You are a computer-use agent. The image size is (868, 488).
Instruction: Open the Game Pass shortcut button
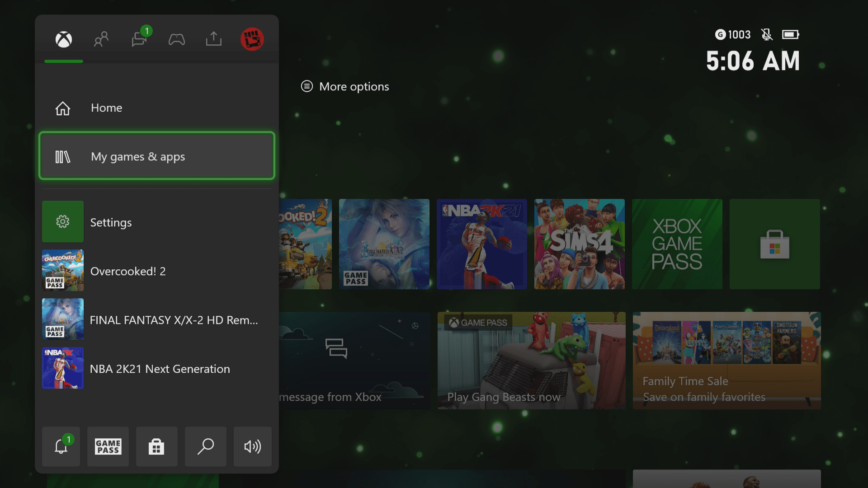(x=108, y=446)
